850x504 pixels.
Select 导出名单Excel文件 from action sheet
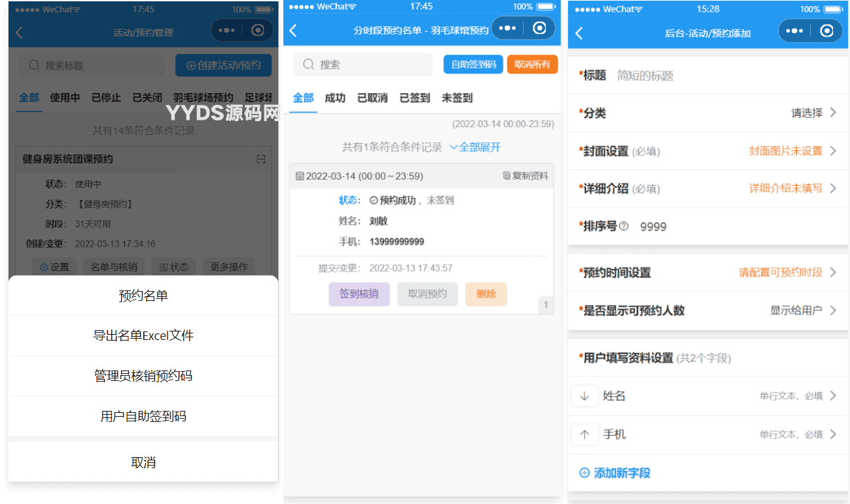click(x=143, y=336)
